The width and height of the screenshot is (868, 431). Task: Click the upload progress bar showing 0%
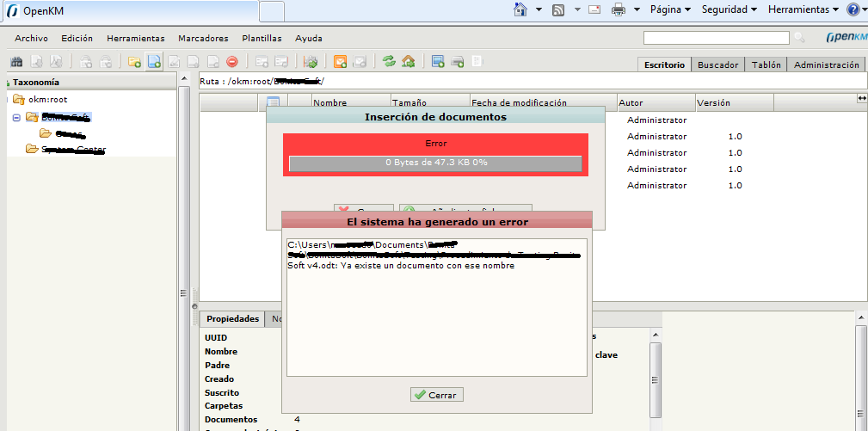[435, 163]
